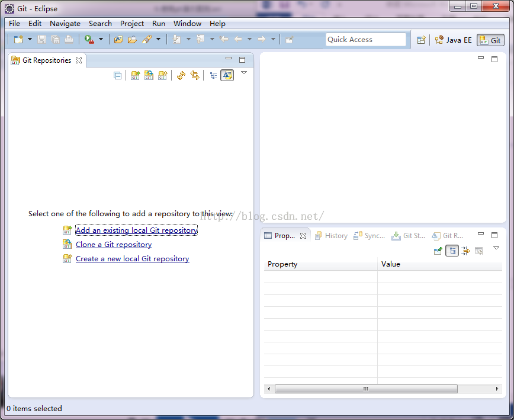The height and width of the screenshot is (420, 514).
Task: Click the Run/Debug launch icon
Action: pyautogui.click(x=89, y=40)
